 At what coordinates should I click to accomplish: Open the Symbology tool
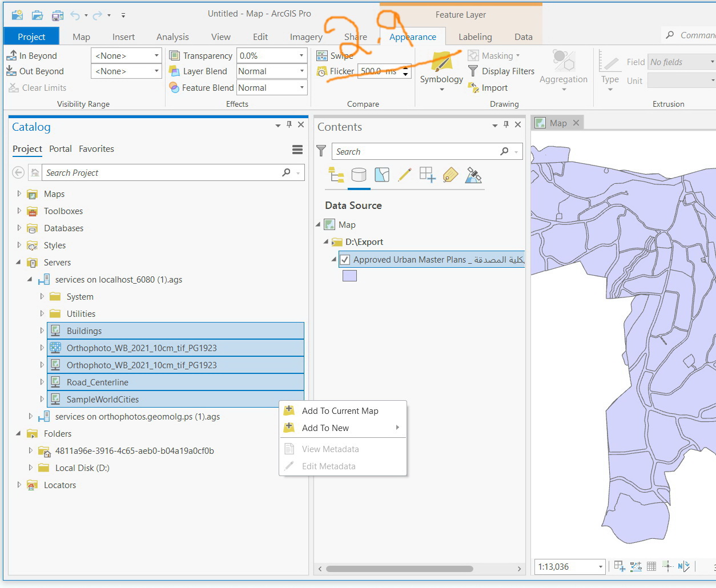pyautogui.click(x=441, y=65)
